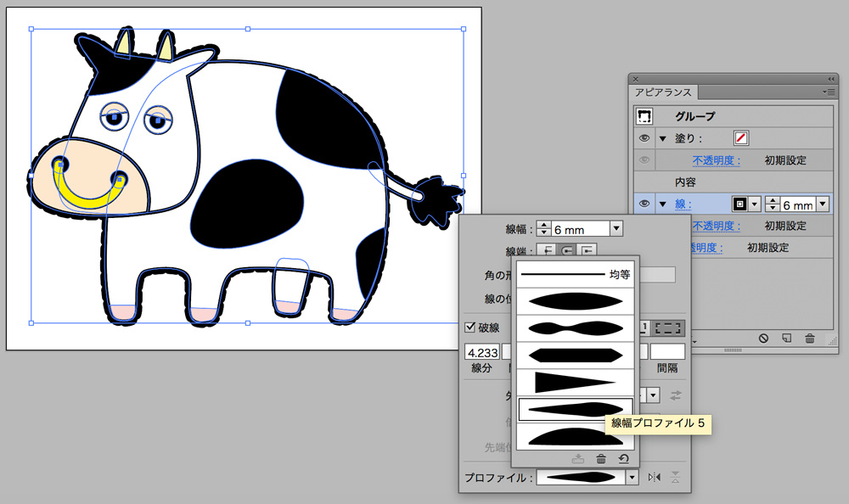Click the delete profile trash icon

(601, 459)
